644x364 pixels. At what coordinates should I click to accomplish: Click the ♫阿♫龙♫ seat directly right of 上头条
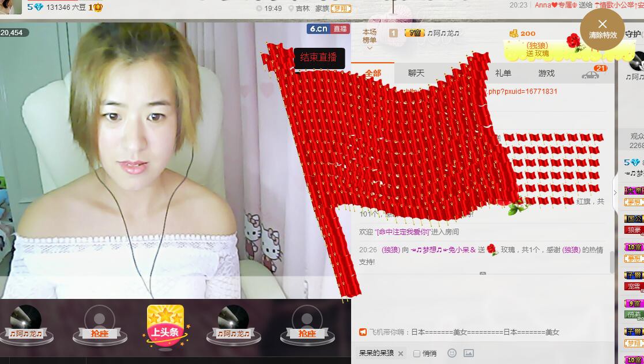coord(234,326)
